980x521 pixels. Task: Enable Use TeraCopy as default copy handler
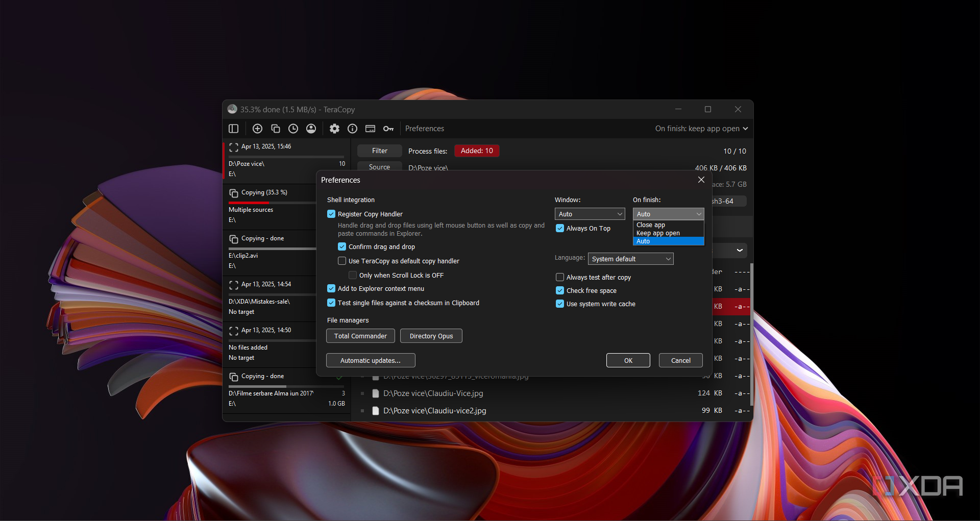[x=342, y=261]
